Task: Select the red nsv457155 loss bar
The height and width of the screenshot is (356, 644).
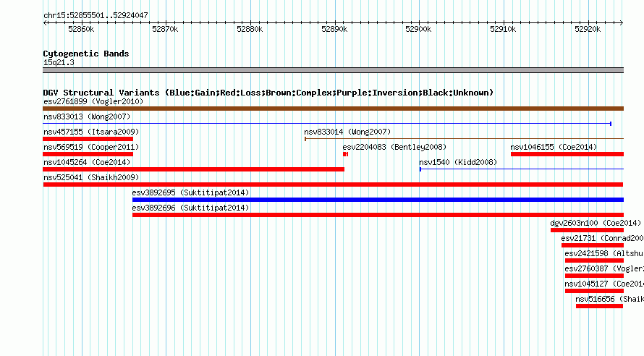Action: pos(88,139)
